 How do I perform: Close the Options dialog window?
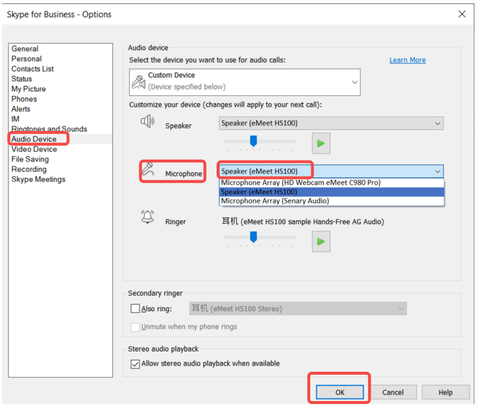[462, 14]
